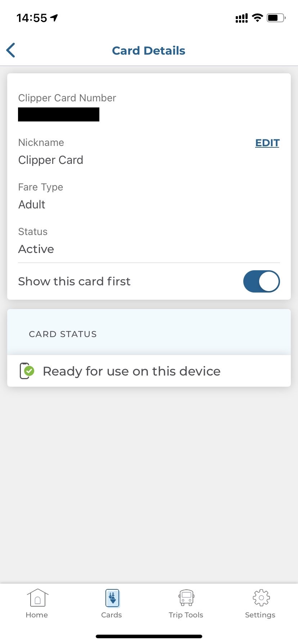Viewport: 298px width, 644px height.
Task: Tap the home indicator bar
Action: pos(149,635)
